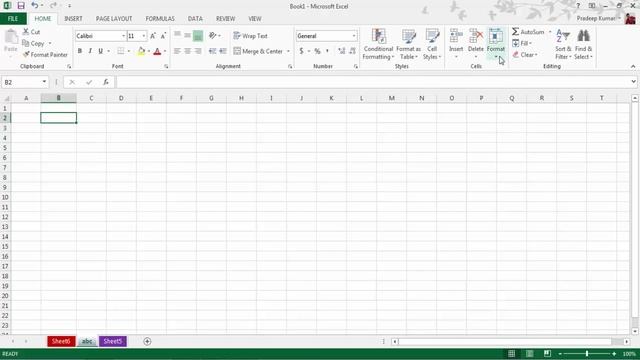Click AutoSum
This screenshot has height=360, width=640.
click(x=528, y=31)
